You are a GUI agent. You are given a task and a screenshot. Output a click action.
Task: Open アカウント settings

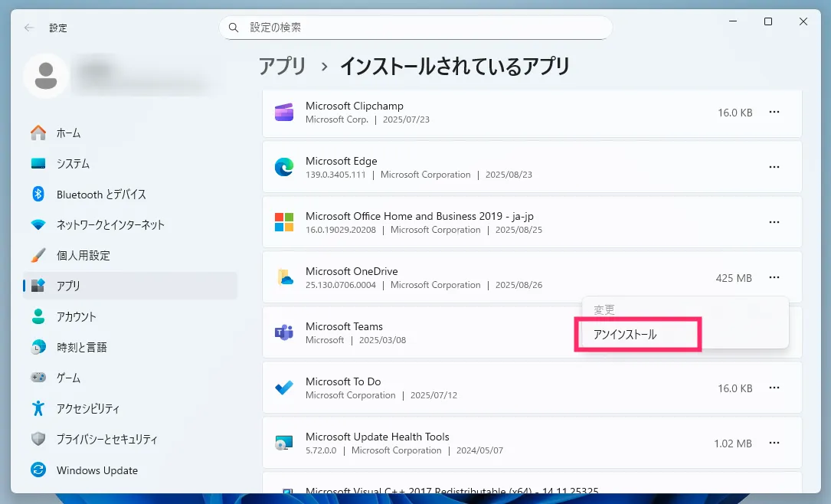(130, 316)
